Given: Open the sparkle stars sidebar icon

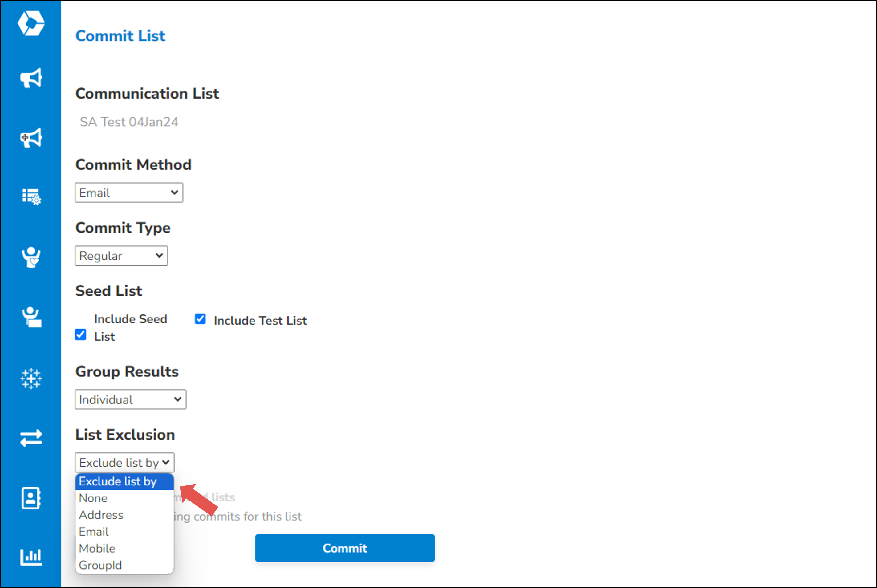Looking at the screenshot, I should tap(31, 378).
